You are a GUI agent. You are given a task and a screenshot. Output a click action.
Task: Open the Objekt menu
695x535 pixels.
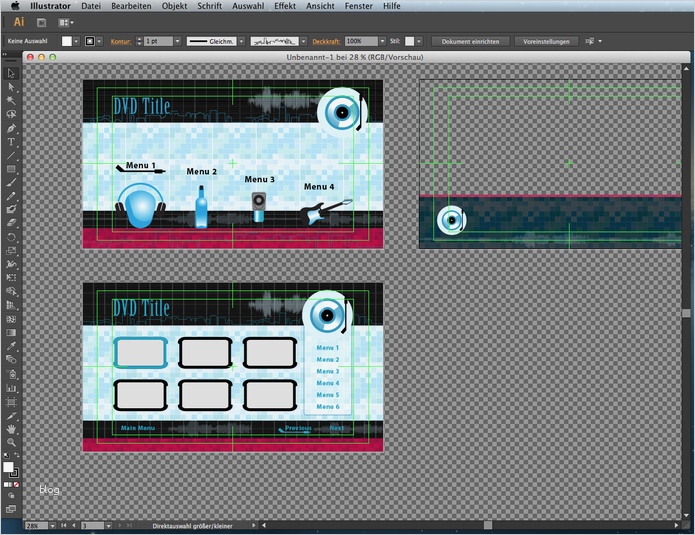174,6
